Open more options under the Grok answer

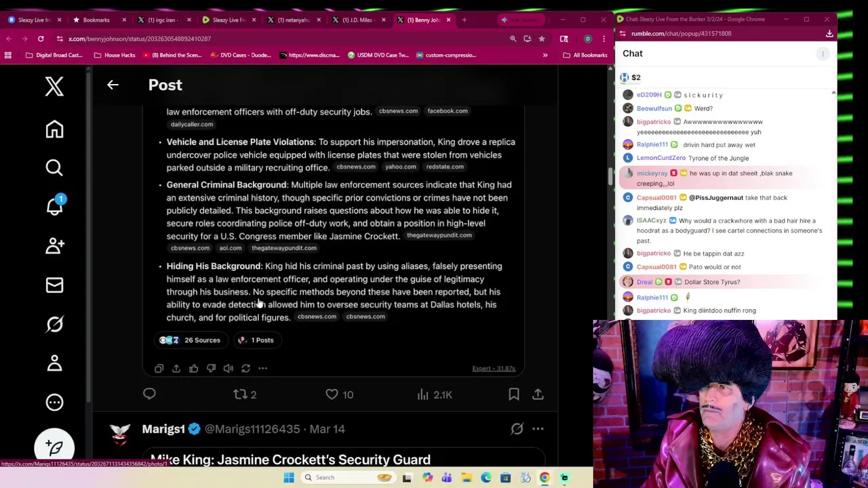click(x=262, y=368)
